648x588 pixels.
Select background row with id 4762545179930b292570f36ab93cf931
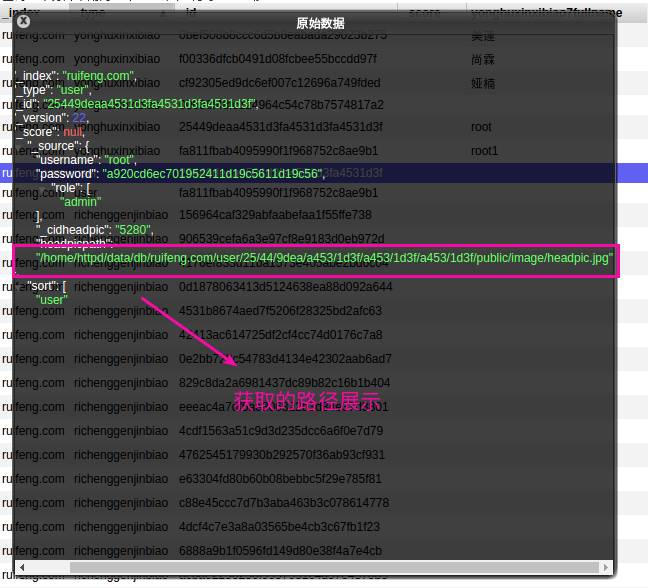[324, 455]
